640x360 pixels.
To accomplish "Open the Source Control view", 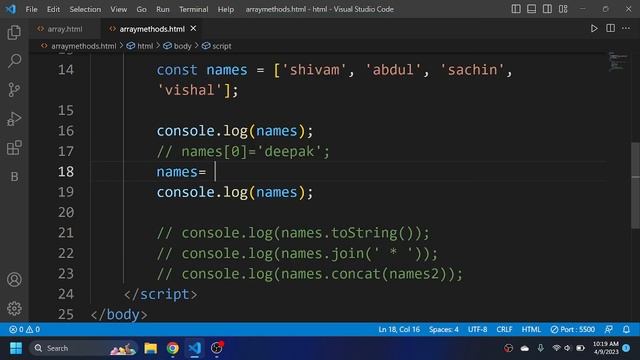I will (x=14, y=90).
